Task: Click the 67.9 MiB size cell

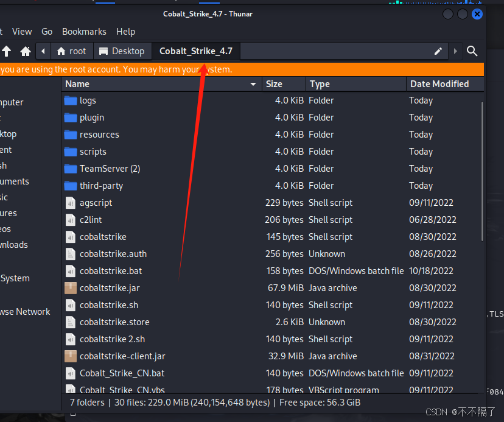Action: pos(285,288)
